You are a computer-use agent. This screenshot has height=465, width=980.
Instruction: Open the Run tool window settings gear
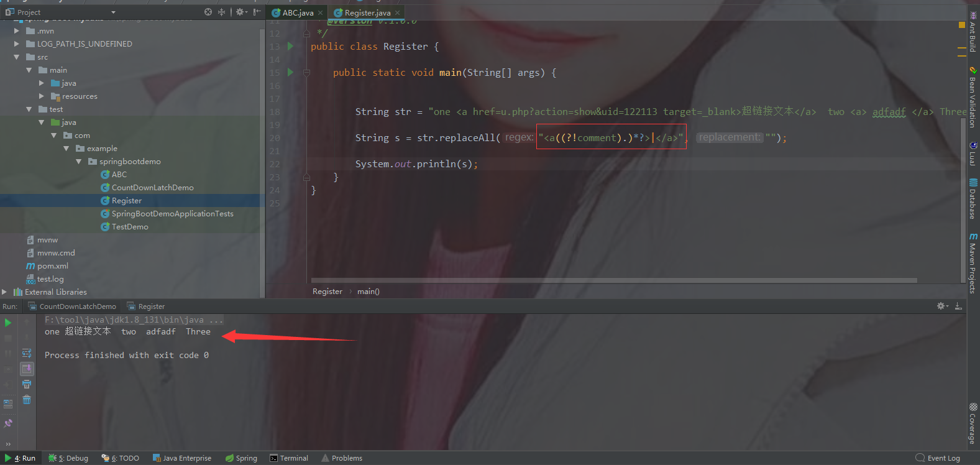pyautogui.click(x=943, y=306)
